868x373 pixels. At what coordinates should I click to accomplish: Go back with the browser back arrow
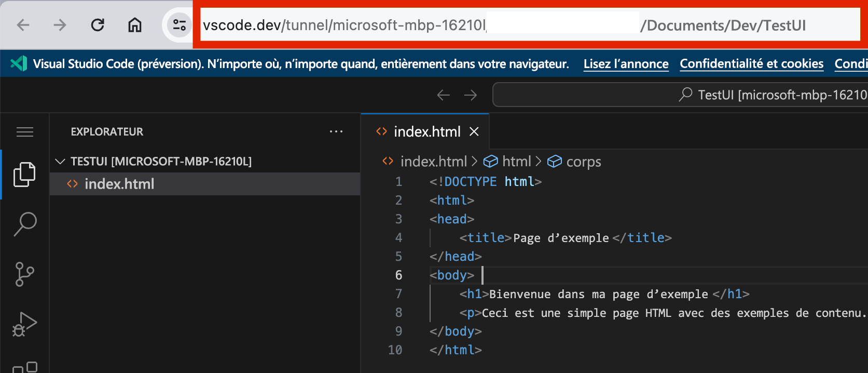(x=23, y=25)
